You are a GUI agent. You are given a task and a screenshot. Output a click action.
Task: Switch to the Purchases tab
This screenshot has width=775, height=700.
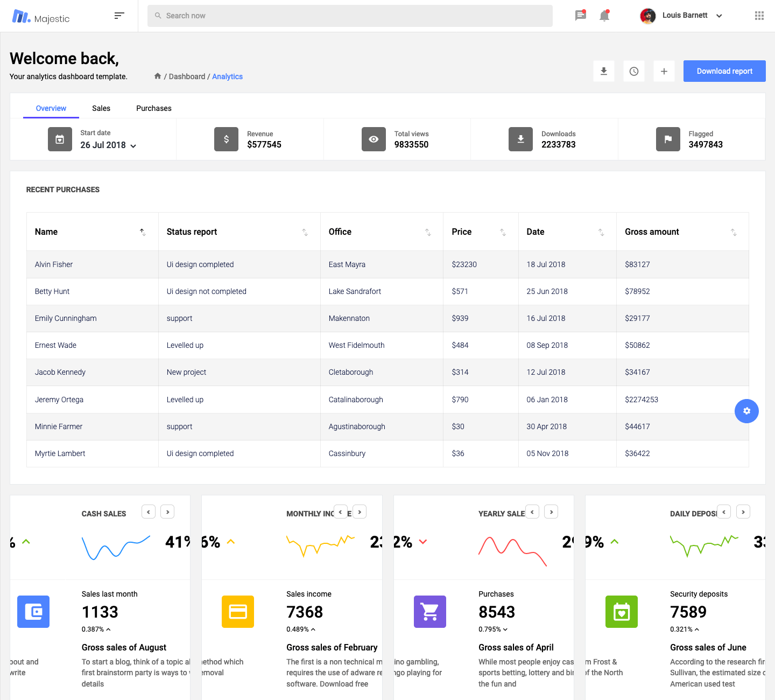[x=154, y=108]
